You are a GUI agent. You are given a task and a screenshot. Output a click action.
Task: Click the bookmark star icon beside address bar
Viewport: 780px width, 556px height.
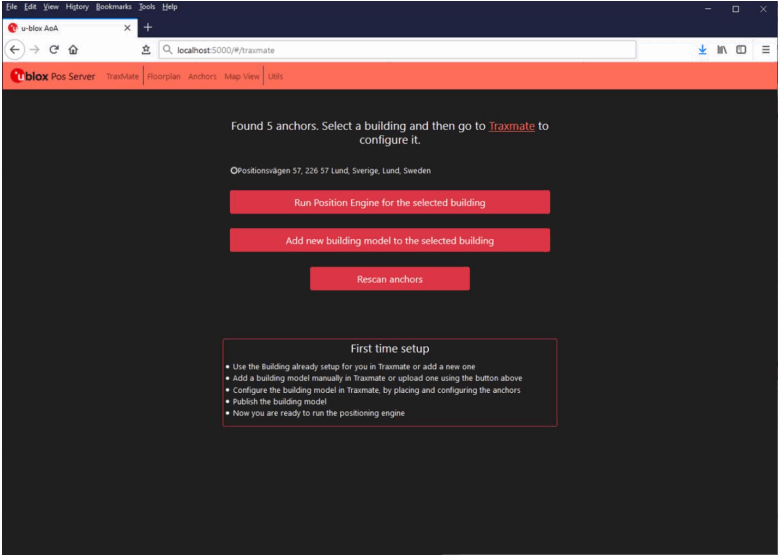tap(146, 50)
